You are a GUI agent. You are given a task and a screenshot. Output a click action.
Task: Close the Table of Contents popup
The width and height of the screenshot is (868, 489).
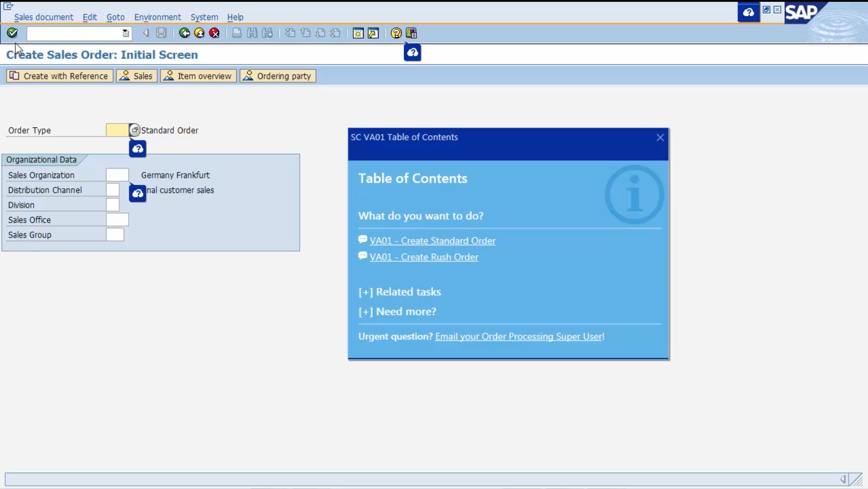point(660,137)
